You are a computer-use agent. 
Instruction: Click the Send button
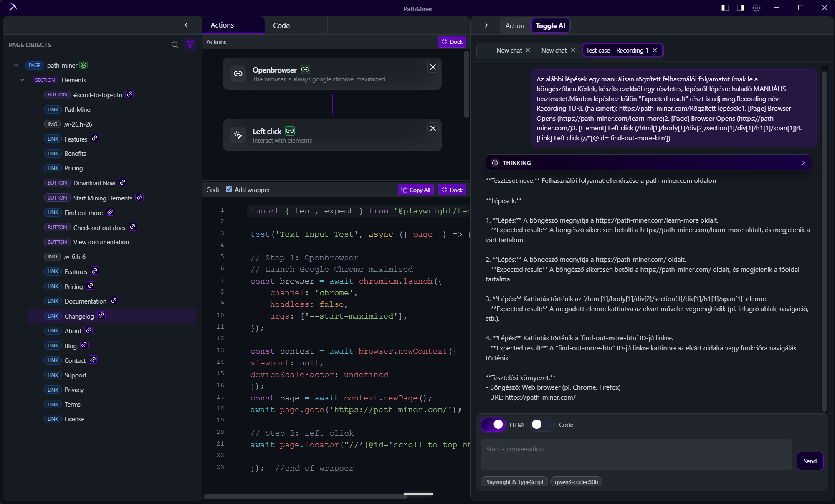coord(810,461)
